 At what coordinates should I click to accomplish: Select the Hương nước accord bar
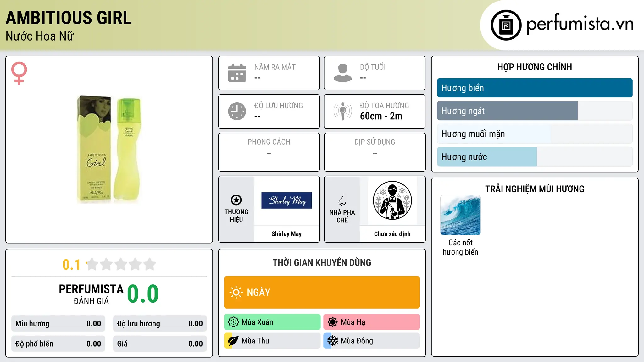point(535,157)
